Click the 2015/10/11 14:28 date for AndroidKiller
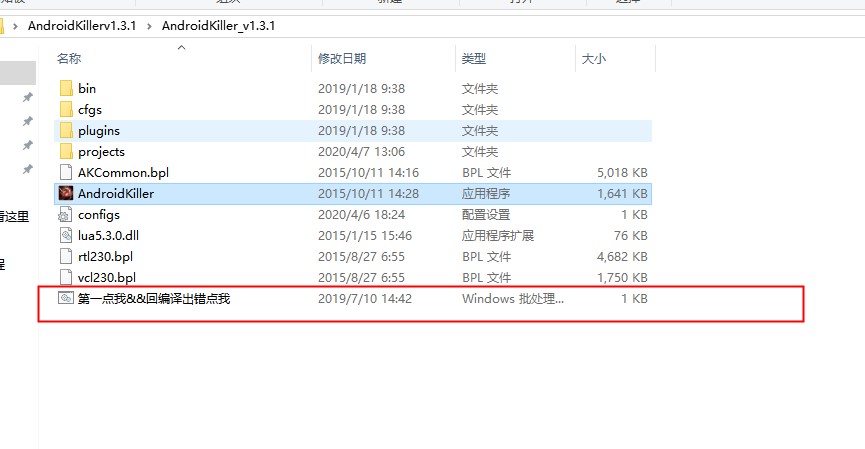This screenshot has height=449, width=865. pos(369,194)
